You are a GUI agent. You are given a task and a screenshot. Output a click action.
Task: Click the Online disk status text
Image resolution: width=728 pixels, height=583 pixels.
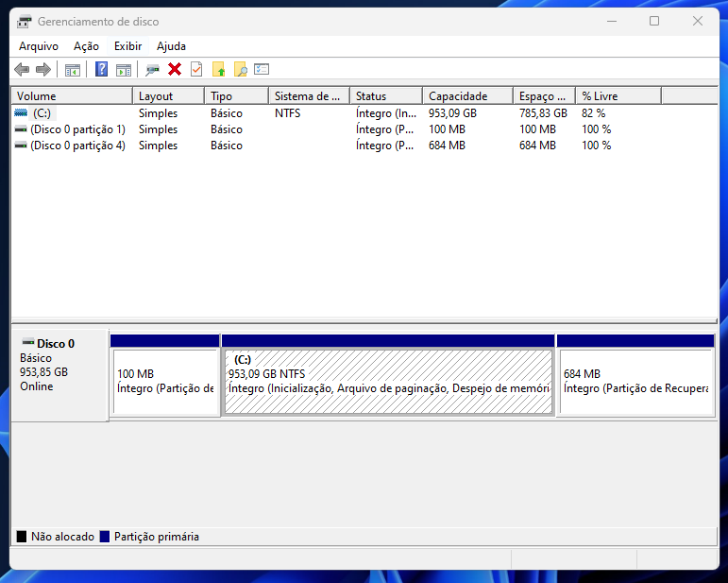click(x=36, y=386)
